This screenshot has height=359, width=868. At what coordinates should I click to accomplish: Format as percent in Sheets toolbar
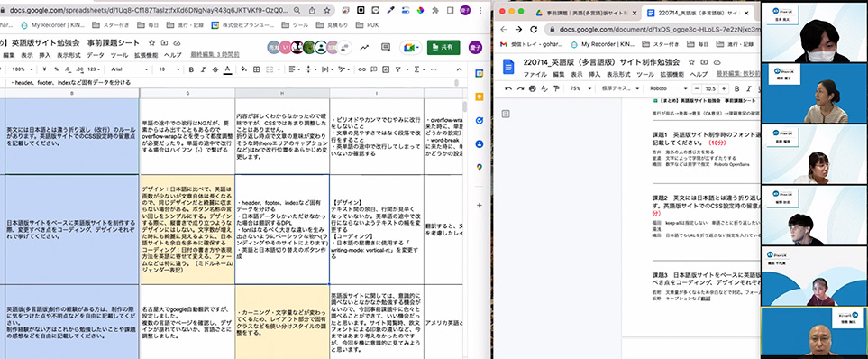pyautogui.click(x=57, y=69)
